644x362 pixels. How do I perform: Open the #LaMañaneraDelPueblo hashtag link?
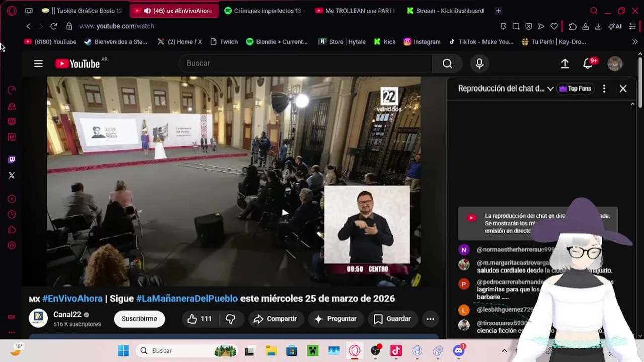tap(187, 299)
